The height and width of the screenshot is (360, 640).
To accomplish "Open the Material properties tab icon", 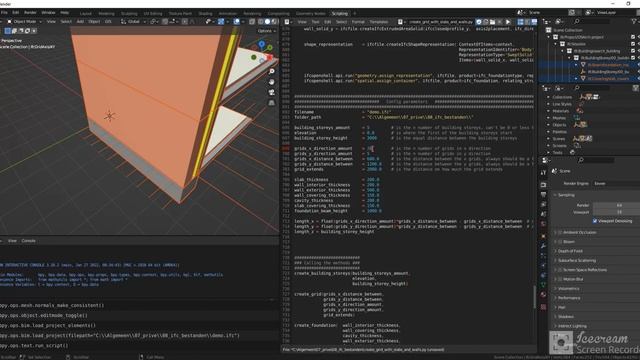I will tap(543, 295).
